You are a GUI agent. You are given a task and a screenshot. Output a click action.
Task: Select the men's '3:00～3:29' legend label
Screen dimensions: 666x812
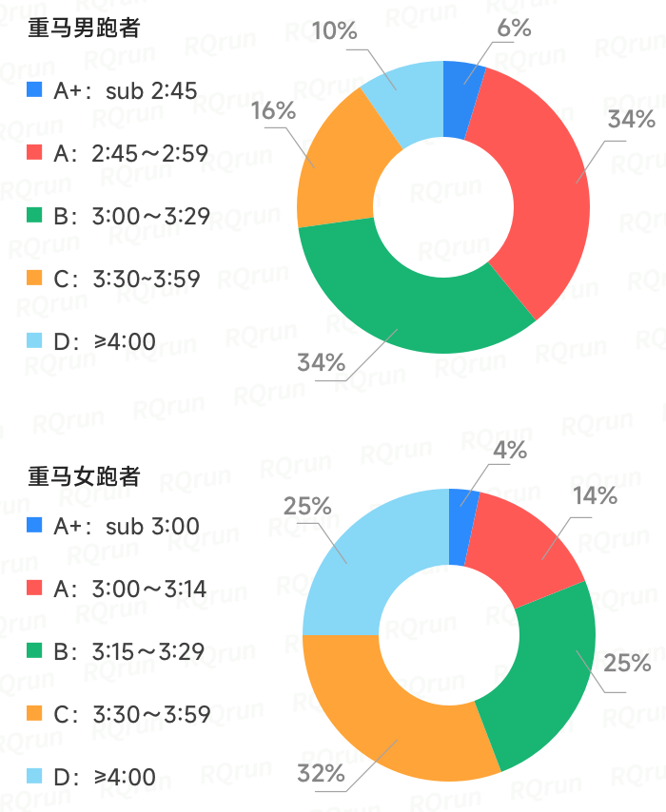point(151,217)
